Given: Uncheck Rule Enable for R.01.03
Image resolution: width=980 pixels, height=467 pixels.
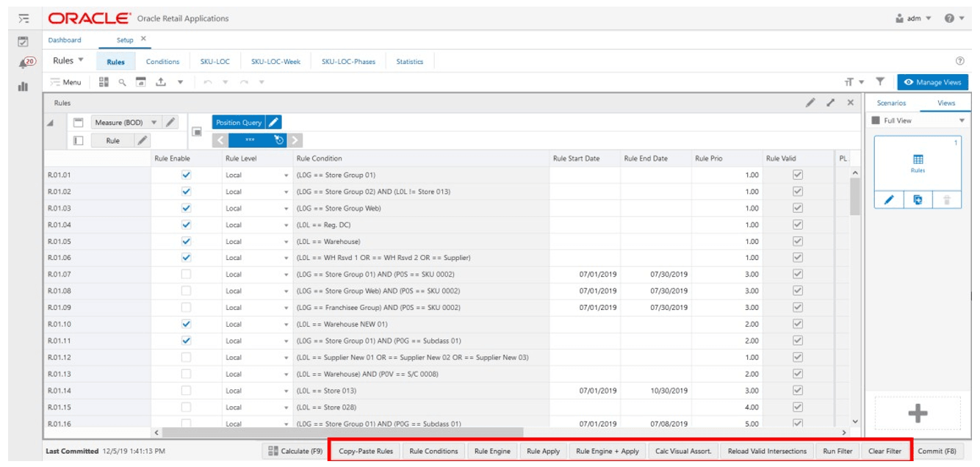Looking at the screenshot, I should [186, 208].
